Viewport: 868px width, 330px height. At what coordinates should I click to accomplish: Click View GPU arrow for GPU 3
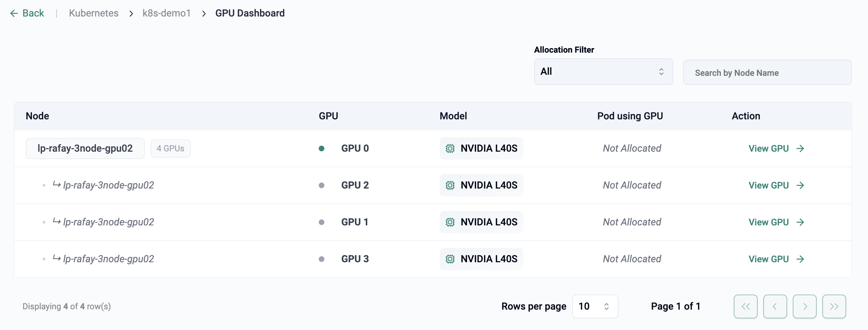[800, 259]
